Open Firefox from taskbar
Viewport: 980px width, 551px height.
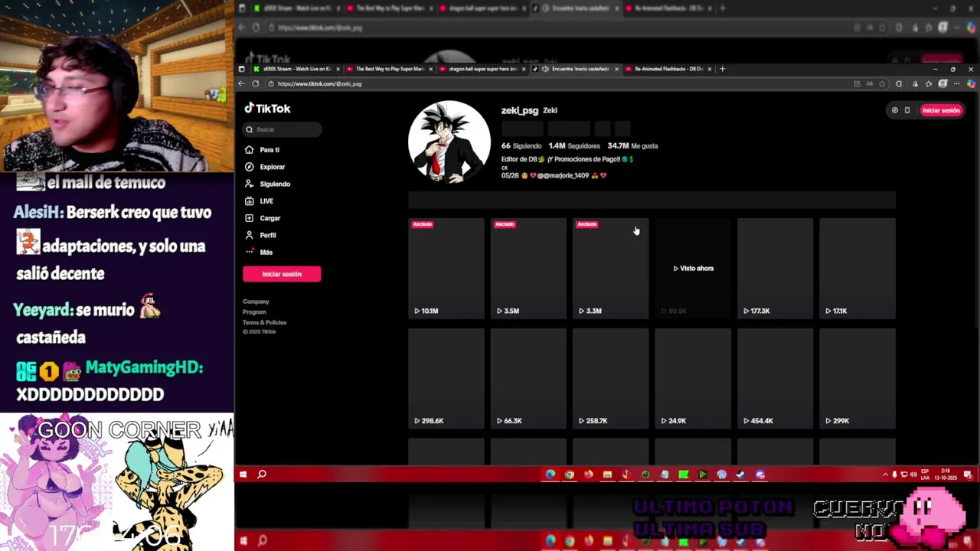(588, 474)
